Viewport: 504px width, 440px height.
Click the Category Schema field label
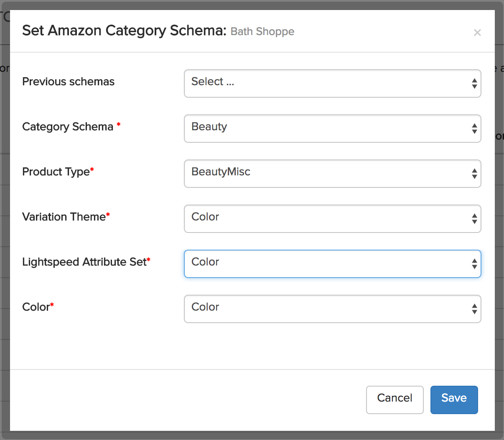tap(68, 126)
